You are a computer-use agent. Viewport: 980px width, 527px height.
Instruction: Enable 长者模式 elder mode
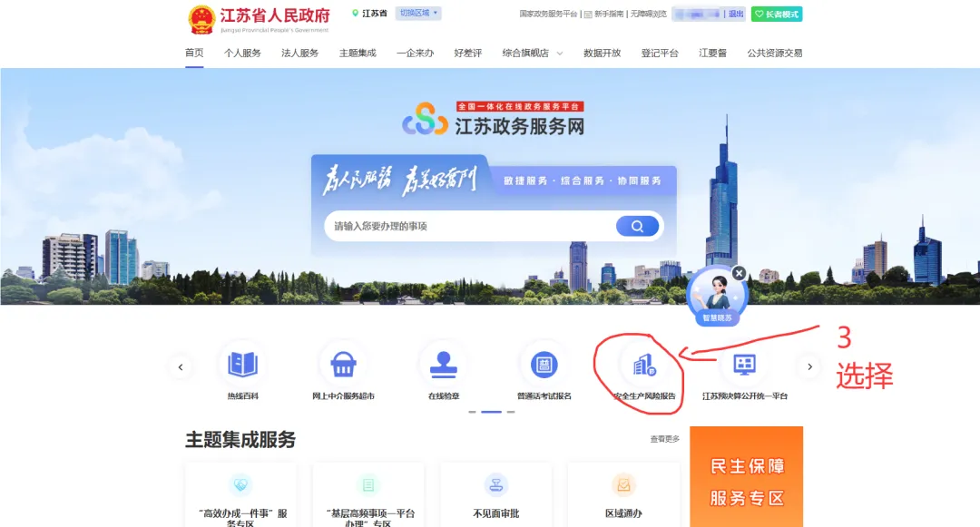(777, 14)
